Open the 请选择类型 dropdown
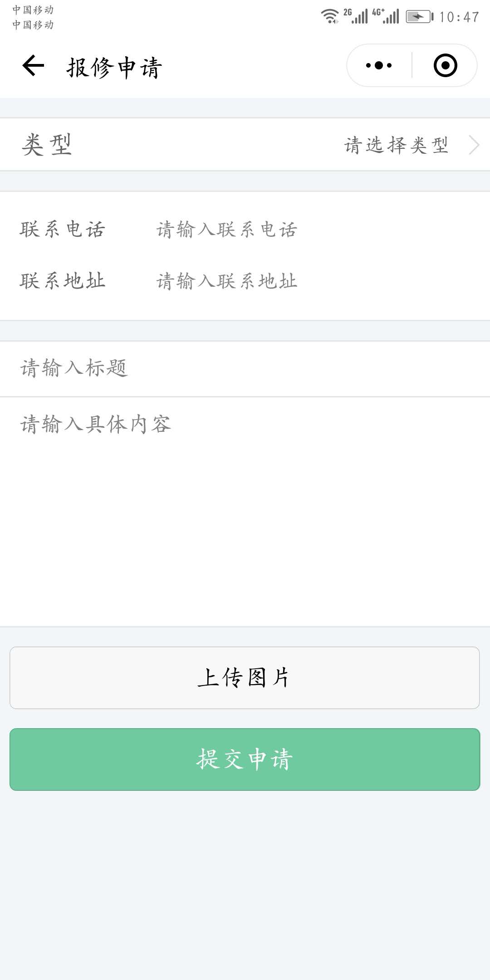 point(396,145)
